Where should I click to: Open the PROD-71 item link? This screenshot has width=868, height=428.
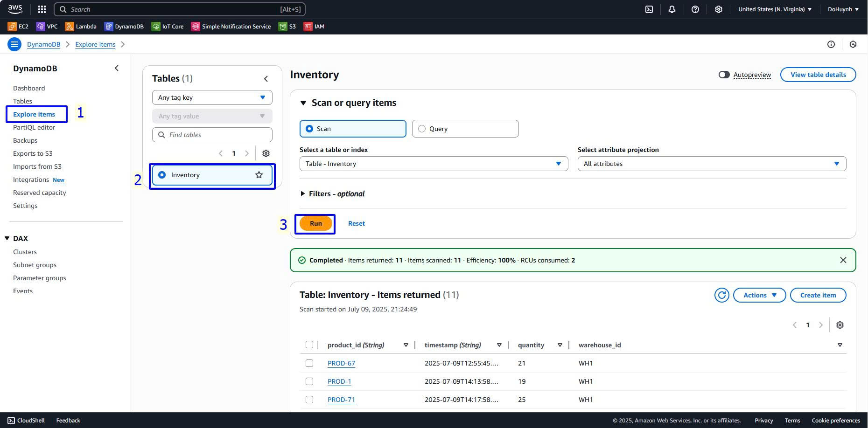(x=341, y=400)
